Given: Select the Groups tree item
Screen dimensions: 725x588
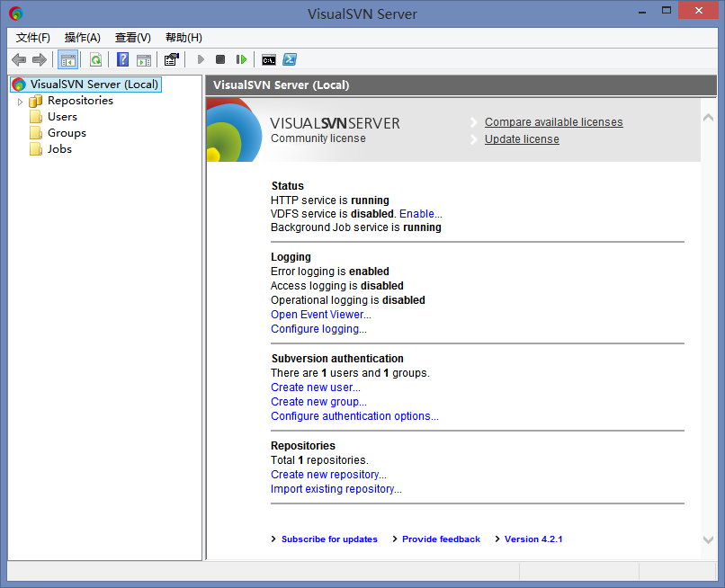Looking at the screenshot, I should coord(67,133).
